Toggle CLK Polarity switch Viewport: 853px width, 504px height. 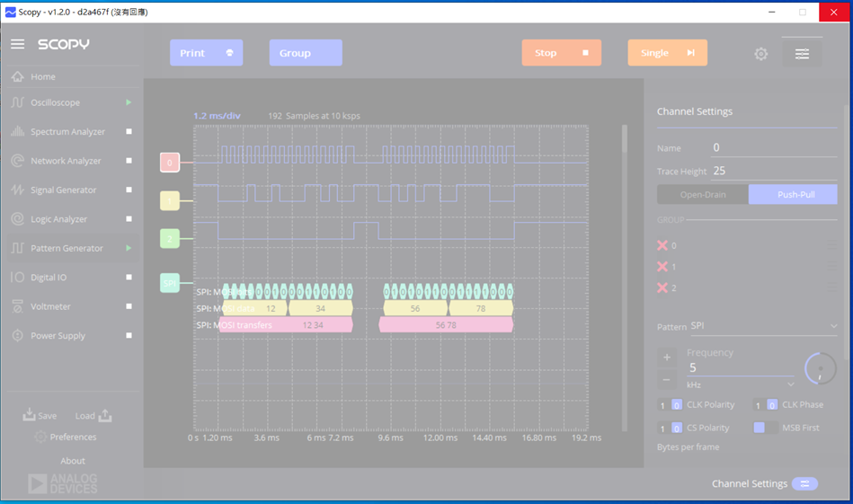670,405
